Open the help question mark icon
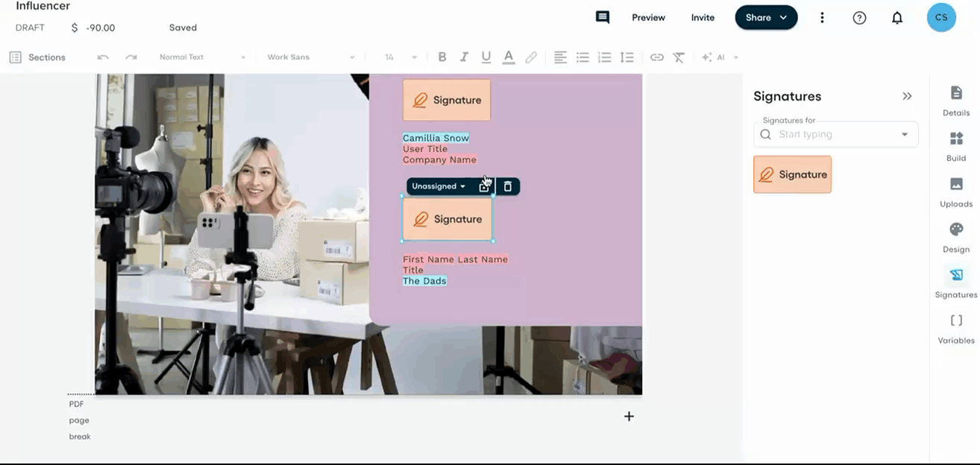The height and width of the screenshot is (465, 980). tap(859, 17)
